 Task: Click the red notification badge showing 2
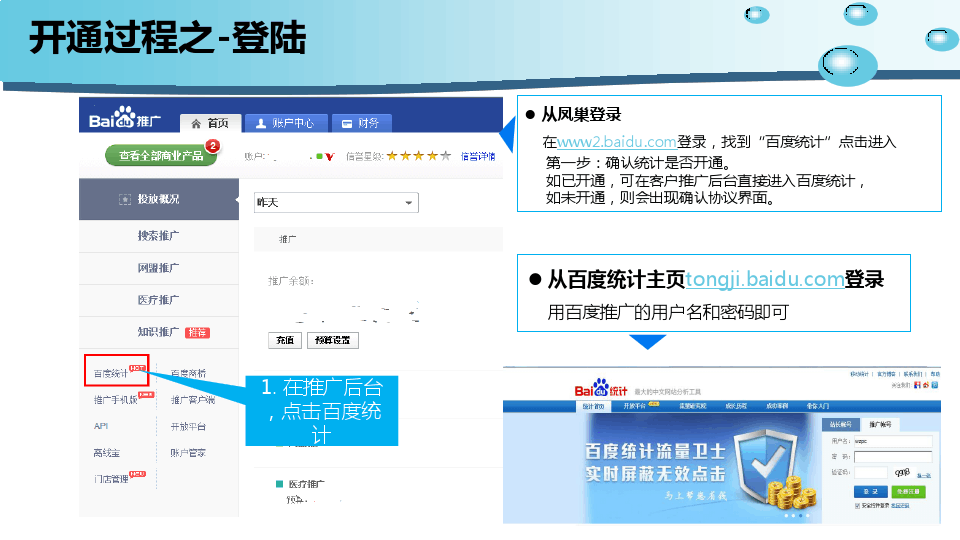(x=212, y=146)
